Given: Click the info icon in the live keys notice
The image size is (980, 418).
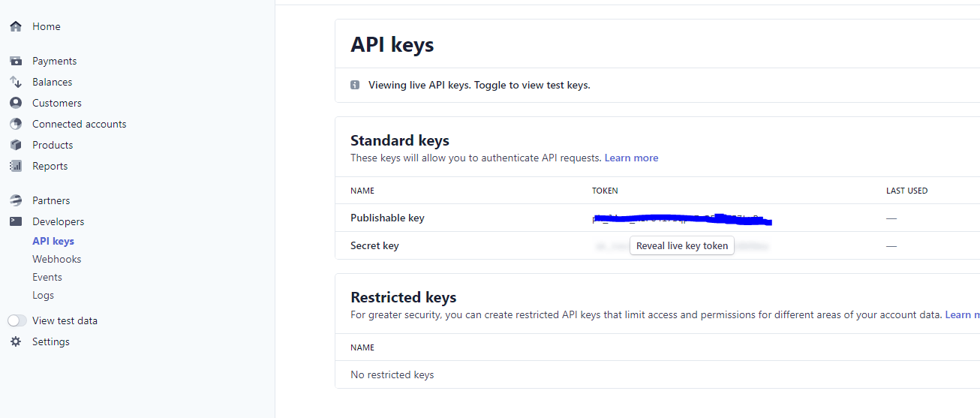Looking at the screenshot, I should pyautogui.click(x=355, y=85).
